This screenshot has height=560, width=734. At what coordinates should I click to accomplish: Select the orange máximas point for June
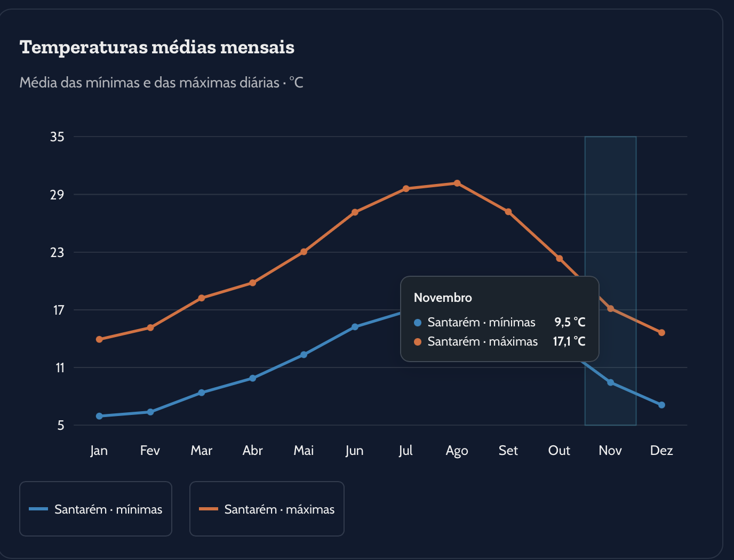click(355, 212)
